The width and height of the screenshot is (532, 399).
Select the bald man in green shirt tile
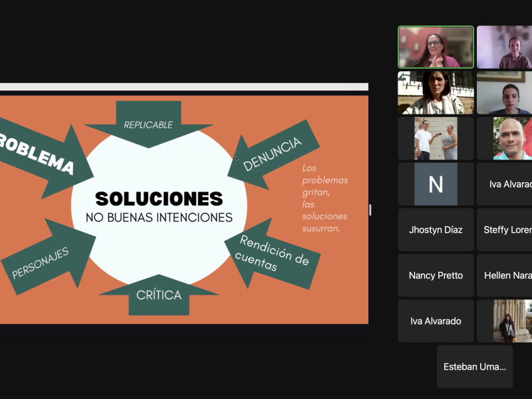pos(513,138)
